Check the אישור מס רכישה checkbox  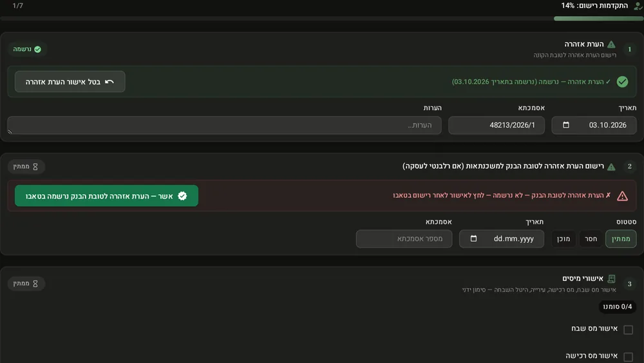pos(628,357)
